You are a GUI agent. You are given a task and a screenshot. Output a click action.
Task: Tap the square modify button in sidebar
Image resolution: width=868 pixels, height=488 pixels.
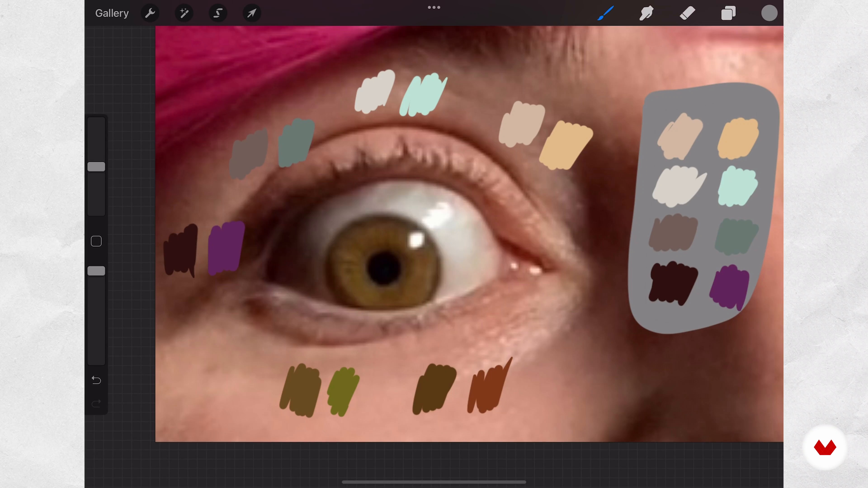pyautogui.click(x=96, y=241)
